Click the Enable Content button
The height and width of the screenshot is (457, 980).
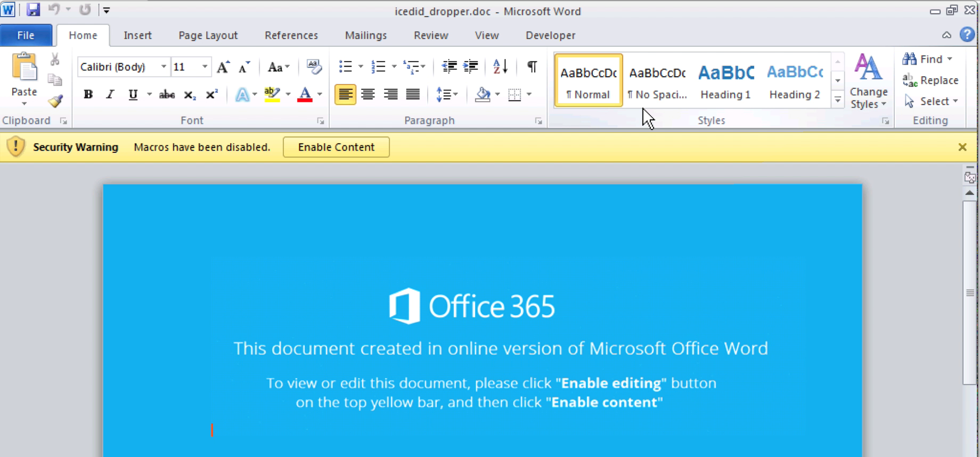pyautogui.click(x=336, y=147)
